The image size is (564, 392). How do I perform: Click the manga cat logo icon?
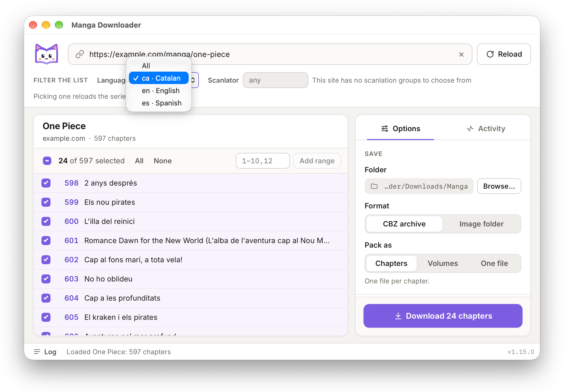click(x=47, y=54)
